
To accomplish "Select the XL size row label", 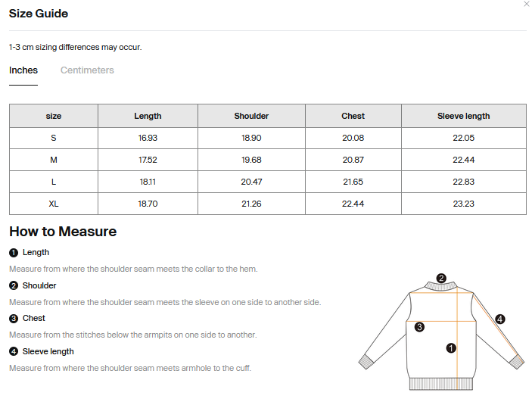I will click(54, 204).
